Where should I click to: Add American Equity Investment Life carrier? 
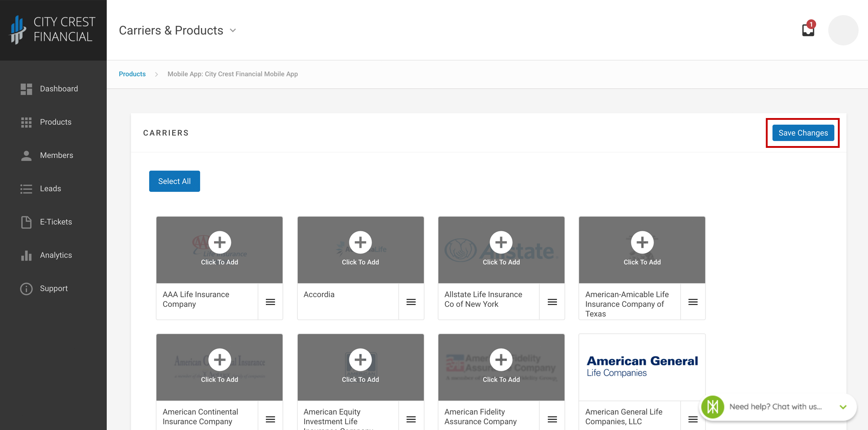(x=360, y=367)
